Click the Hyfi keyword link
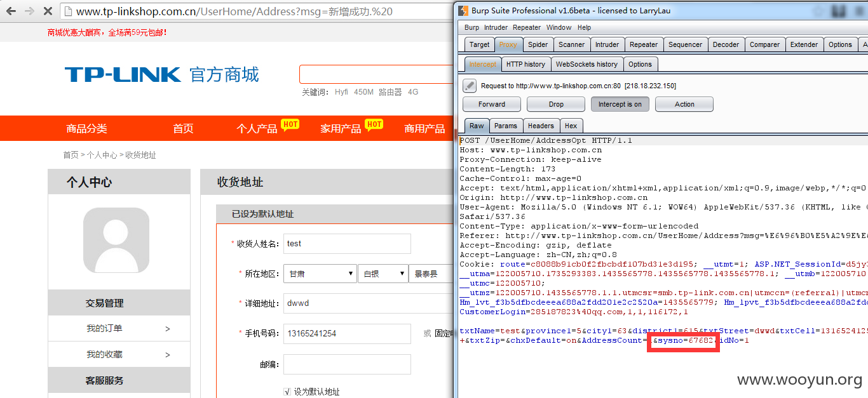Viewport: 868px width, 398px height. tap(341, 92)
